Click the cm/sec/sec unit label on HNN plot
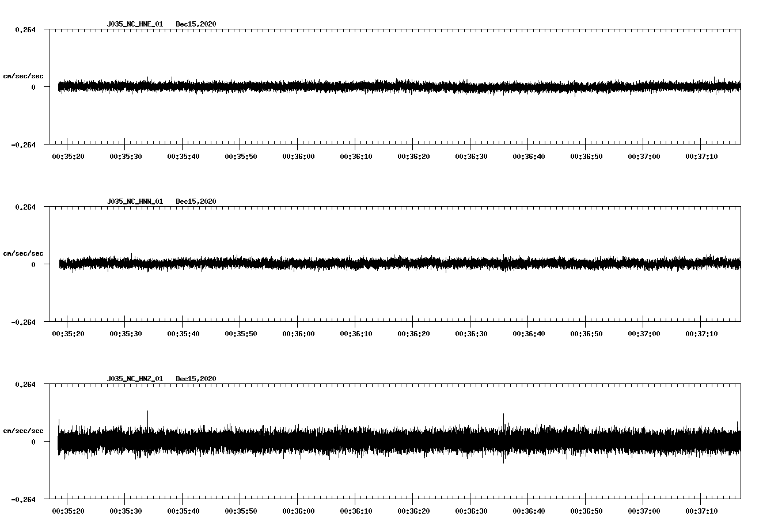782x532 pixels. coord(24,253)
